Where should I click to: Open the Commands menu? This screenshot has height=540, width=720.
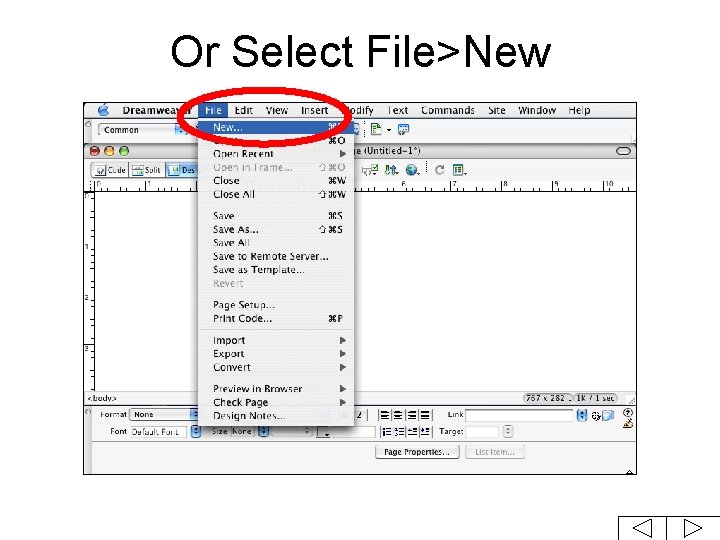(448, 110)
